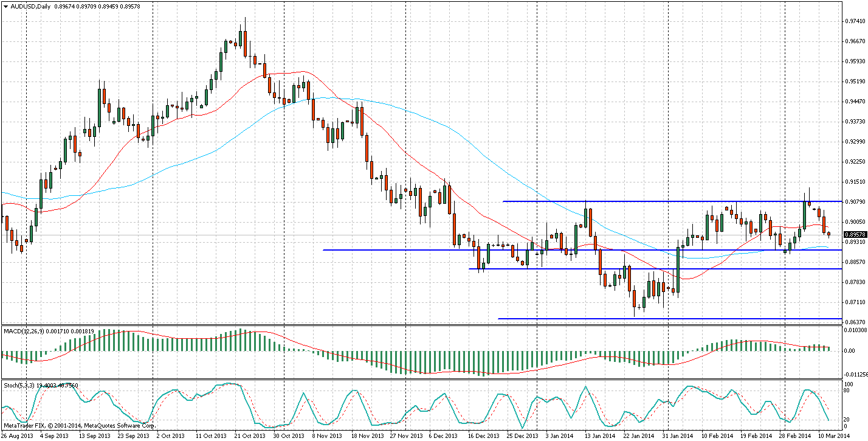
Task: Click the 26 Aug 2013 date label
Action: (18, 436)
